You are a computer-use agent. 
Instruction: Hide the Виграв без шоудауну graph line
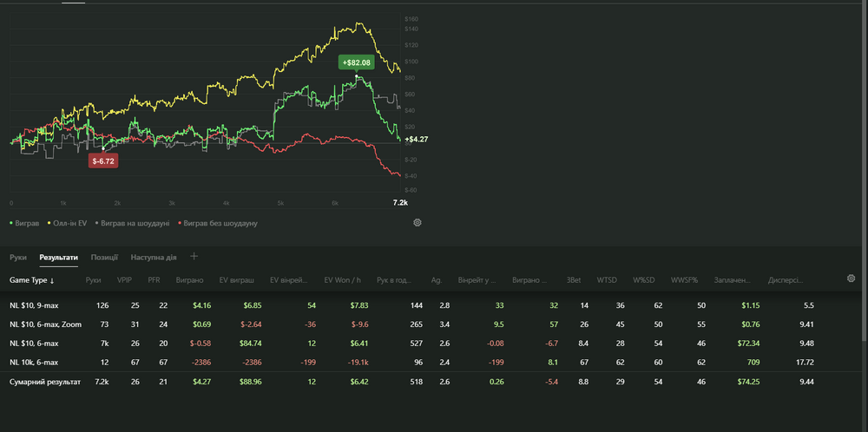(220, 223)
